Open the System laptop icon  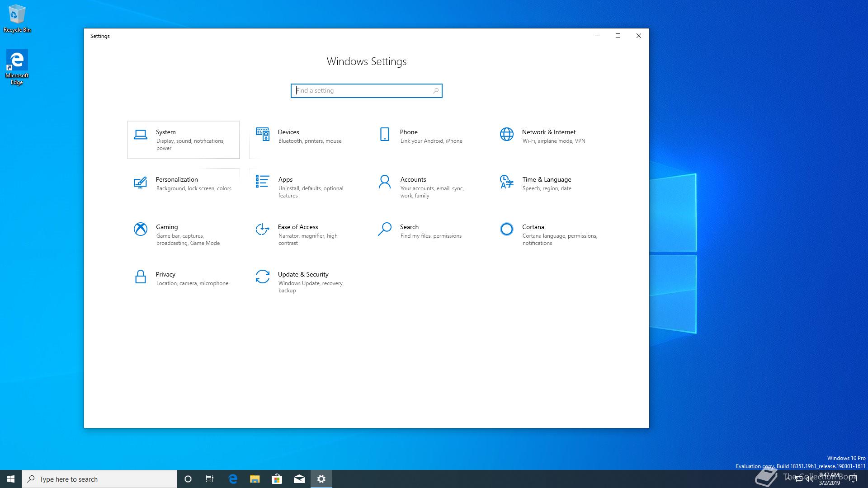[x=141, y=135]
